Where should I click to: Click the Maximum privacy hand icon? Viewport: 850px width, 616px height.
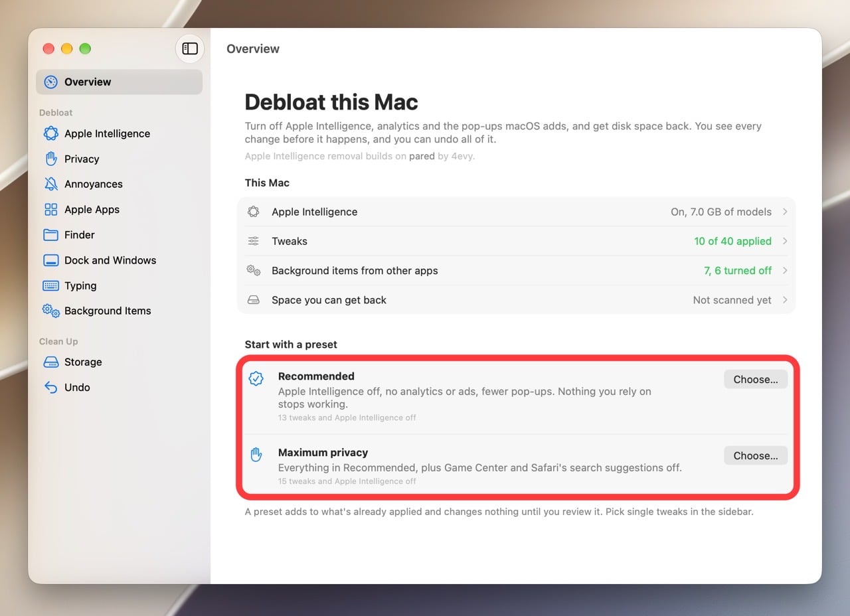click(256, 455)
